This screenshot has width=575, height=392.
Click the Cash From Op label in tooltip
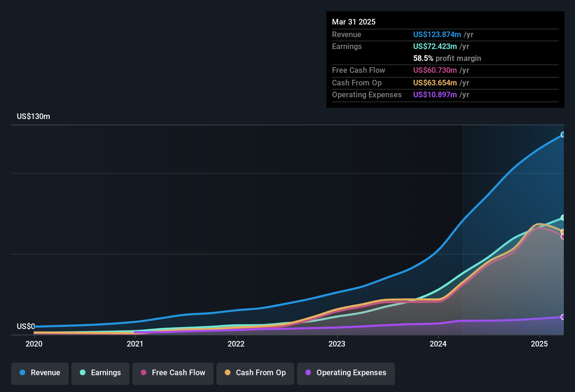click(357, 83)
